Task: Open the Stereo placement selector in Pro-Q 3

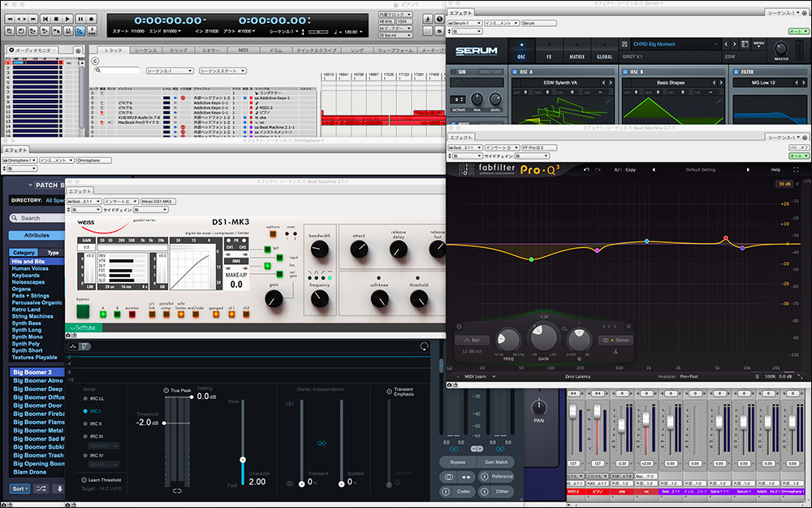Action: 615,341
